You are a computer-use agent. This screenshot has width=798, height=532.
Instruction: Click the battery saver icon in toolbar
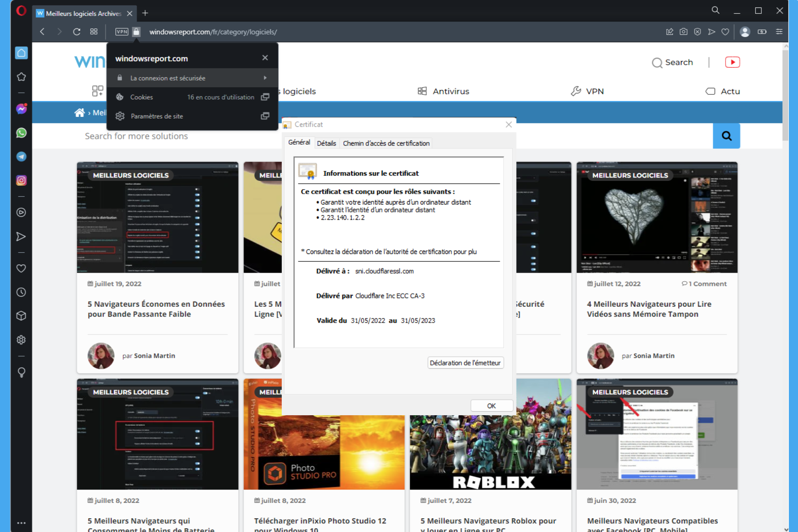click(x=762, y=32)
